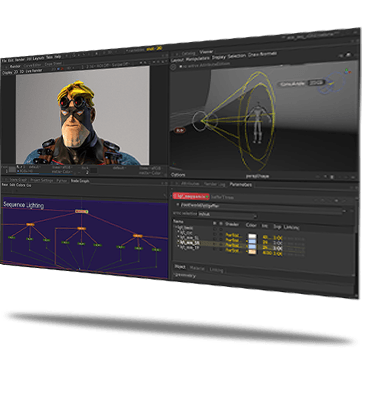
Task: Switch to the Material tab
Action: pos(197,268)
